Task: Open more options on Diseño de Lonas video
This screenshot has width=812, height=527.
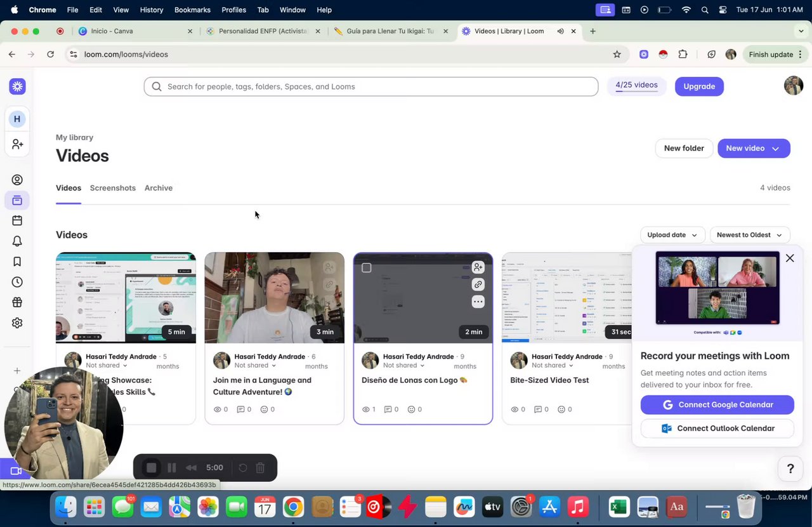Action: click(478, 302)
